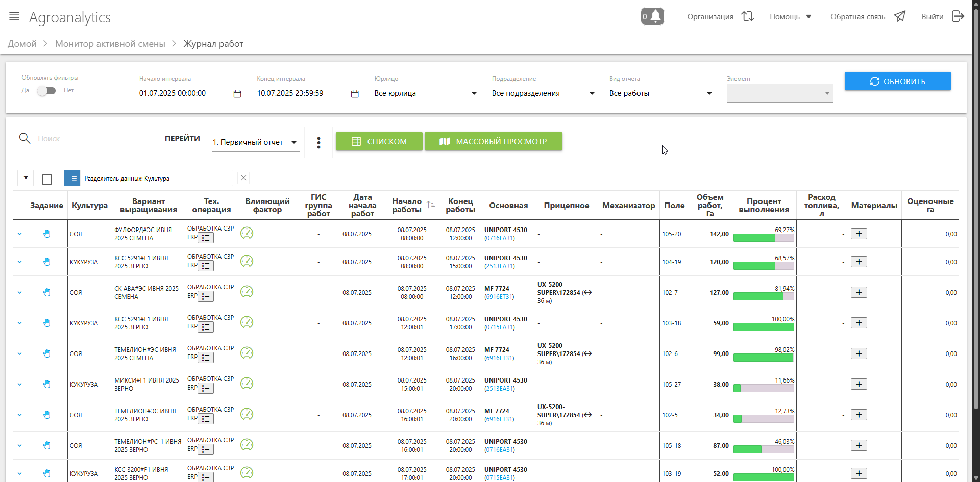The width and height of the screenshot is (980, 482).
Task: Open the hamburger navigation menu
Action: click(x=14, y=17)
